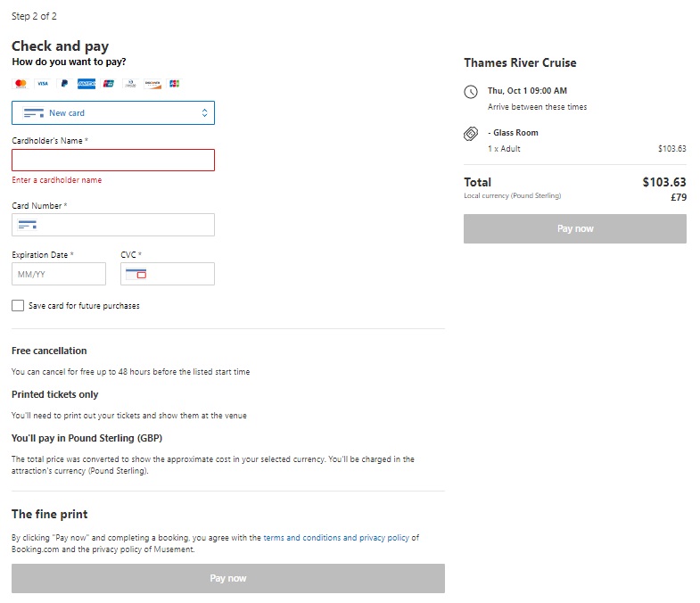Image resolution: width=700 pixels, height=603 pixels.
Task: Click the 'Thu, Oct 1 09:00 AM' text
Action: pos(527,91)
